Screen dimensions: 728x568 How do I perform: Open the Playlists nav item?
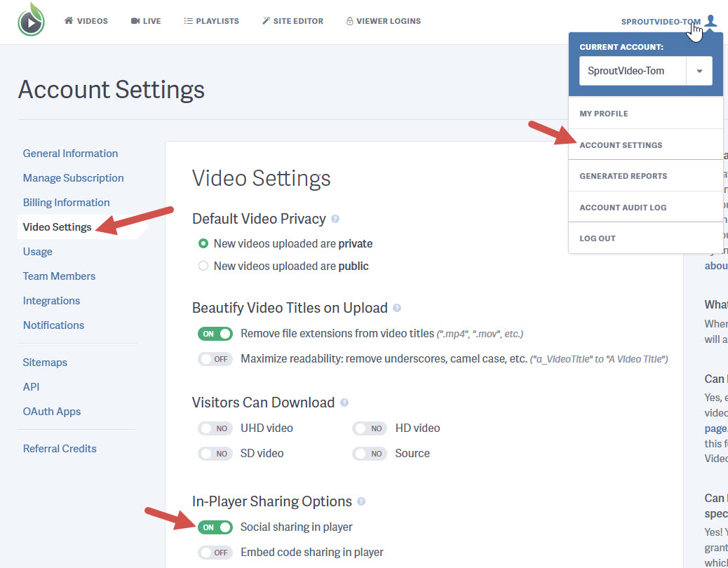(x=211, y=21)
